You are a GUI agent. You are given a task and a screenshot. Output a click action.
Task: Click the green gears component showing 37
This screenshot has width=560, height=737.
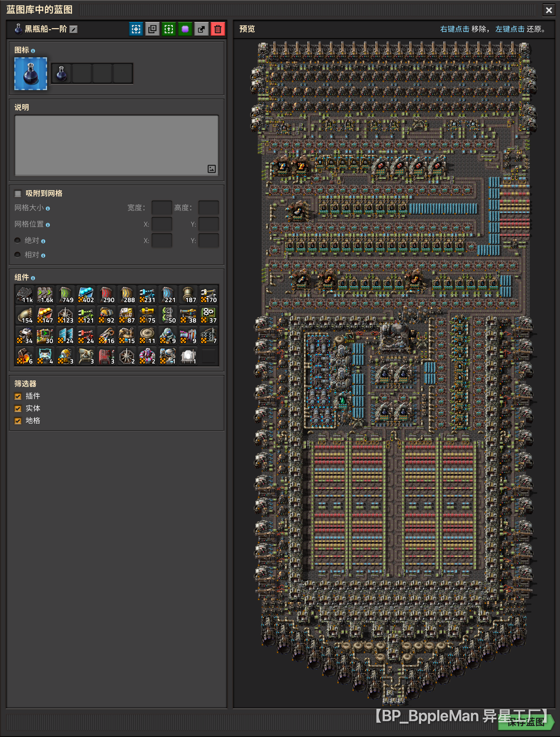(x=209, y=315)
